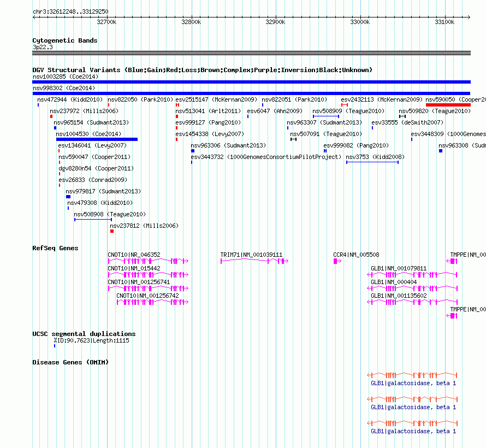The image size is (486, 448).
Task: Click nsv509820 (Teague2010) label
Action: 435,111
